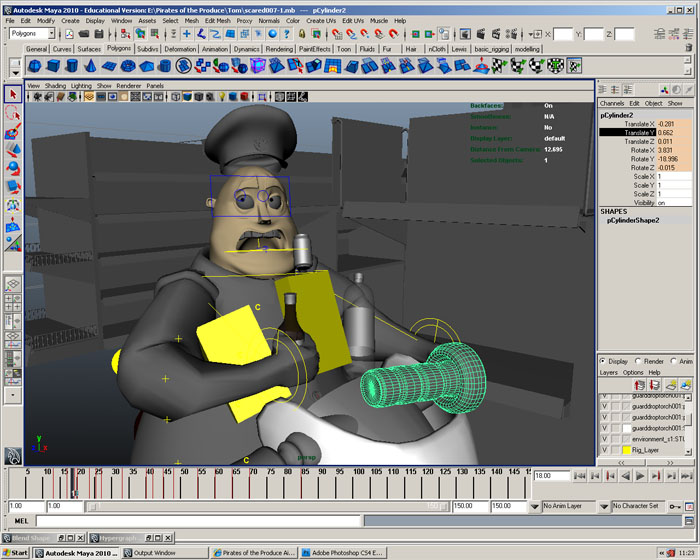Click the last checkered UV shelf icon
Viewport: 700px width, 560px height.
pos(574,67)
